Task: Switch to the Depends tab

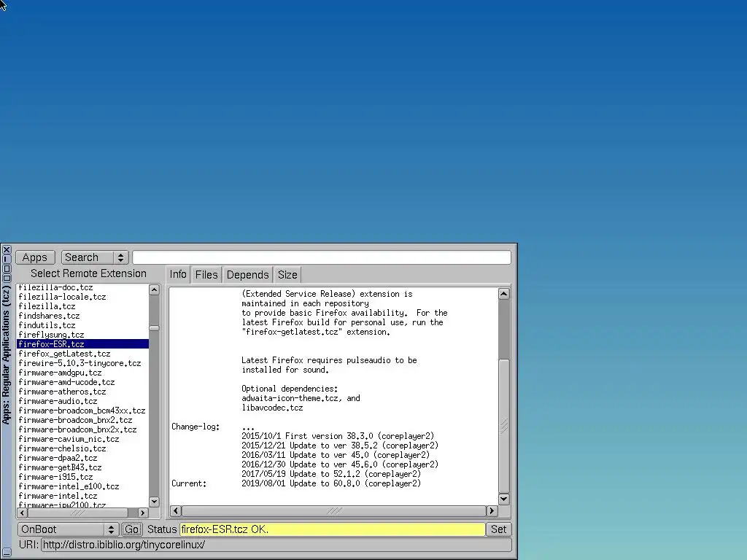Action: point(247,275)
